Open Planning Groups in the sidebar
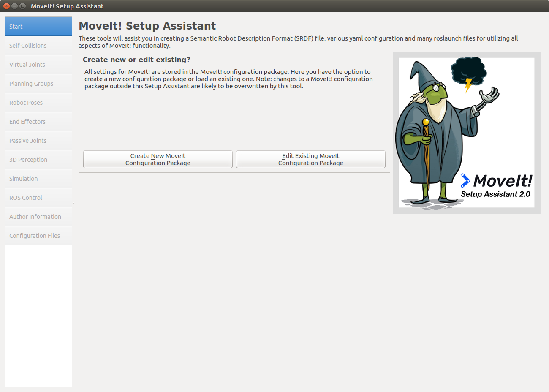The image size is (549, 392). [x=38, y=84]
